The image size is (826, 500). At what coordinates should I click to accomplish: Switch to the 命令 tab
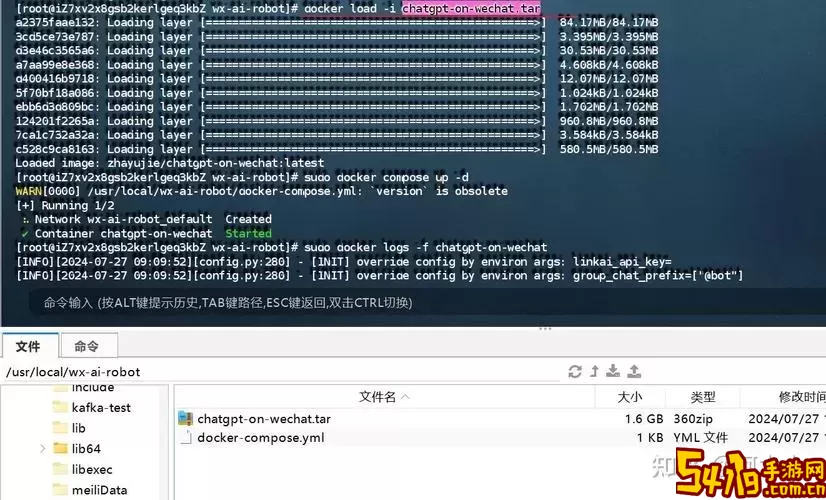87,346
